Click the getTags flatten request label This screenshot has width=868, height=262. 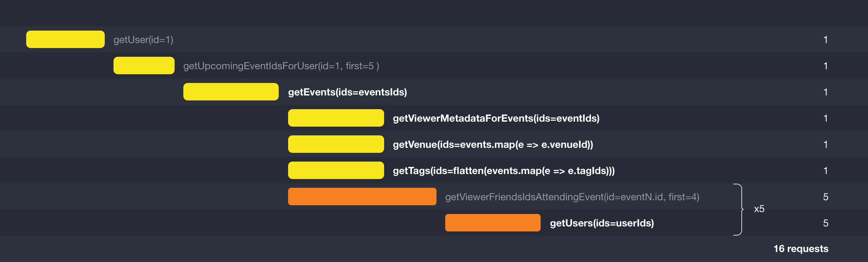coord(504,171)
